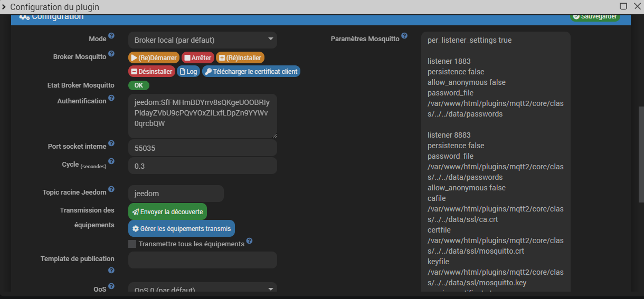
Task: Click help icon next to Mode
Action: (111, 37)
